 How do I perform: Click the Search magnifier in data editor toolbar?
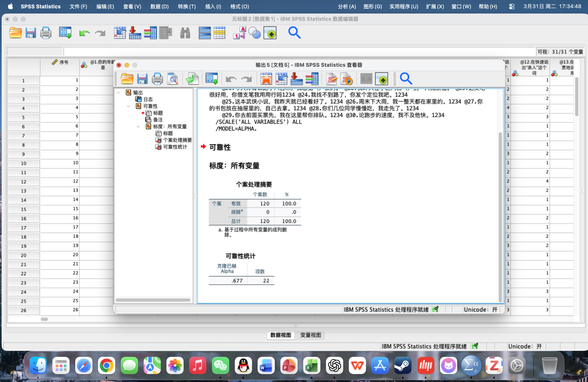point(294,33)
